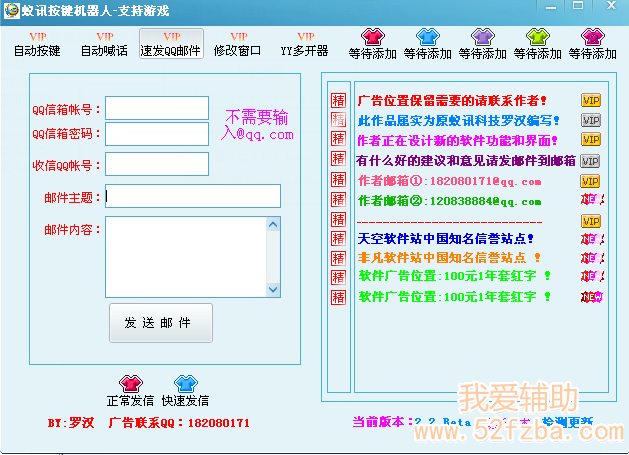
Task: Open the 非凡软件站中国知名信誉站点 entry
Action: pos(448,258)
